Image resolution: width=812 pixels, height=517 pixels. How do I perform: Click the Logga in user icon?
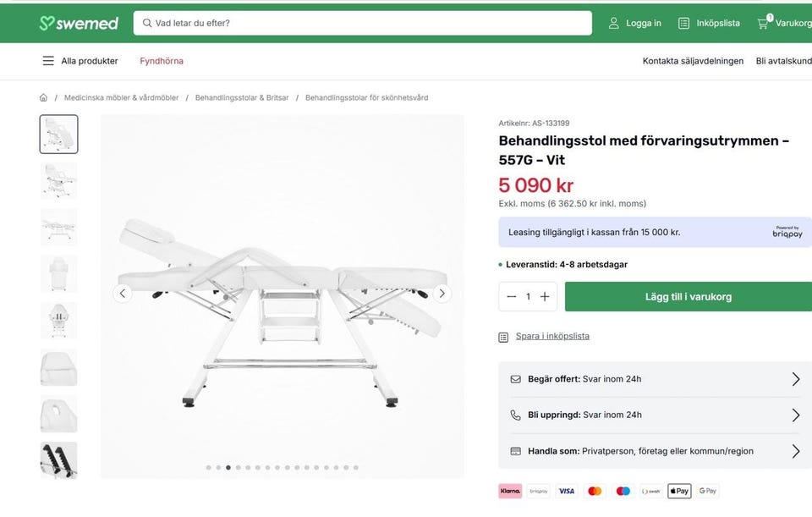[x=614, y=23]
